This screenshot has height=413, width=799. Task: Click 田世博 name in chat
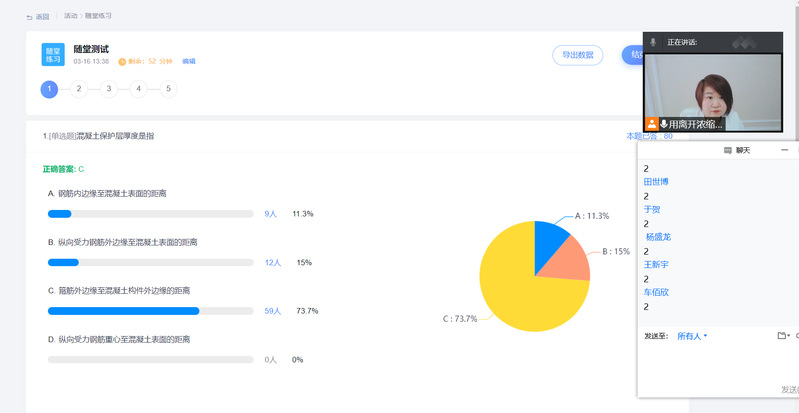pyautogui.click(x=656, y=182)
